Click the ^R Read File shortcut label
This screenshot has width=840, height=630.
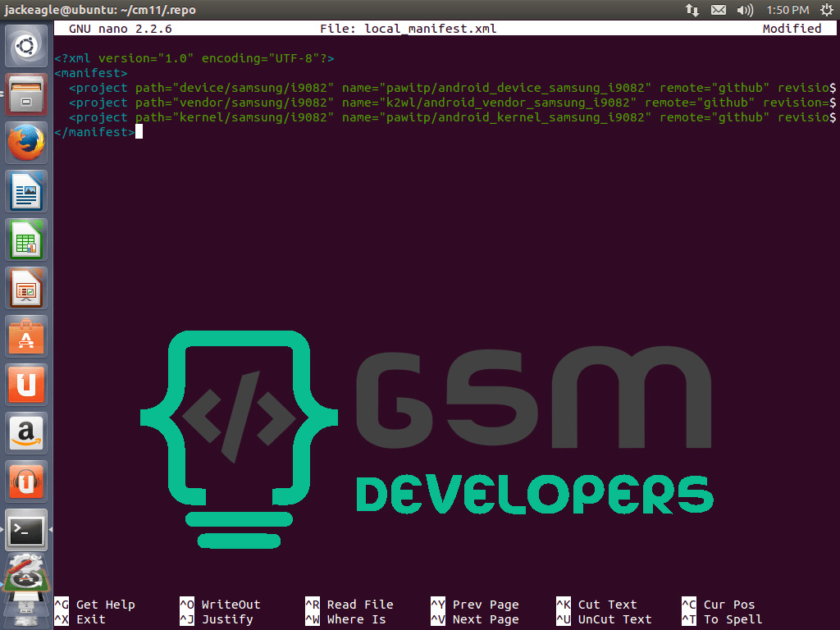point(349,605)
